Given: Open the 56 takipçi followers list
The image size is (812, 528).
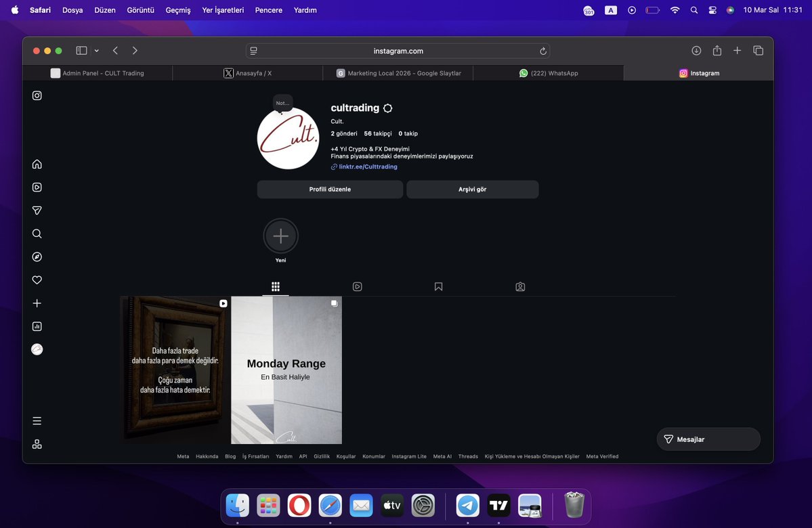Looking at the screenshot, I should [377, 133].
